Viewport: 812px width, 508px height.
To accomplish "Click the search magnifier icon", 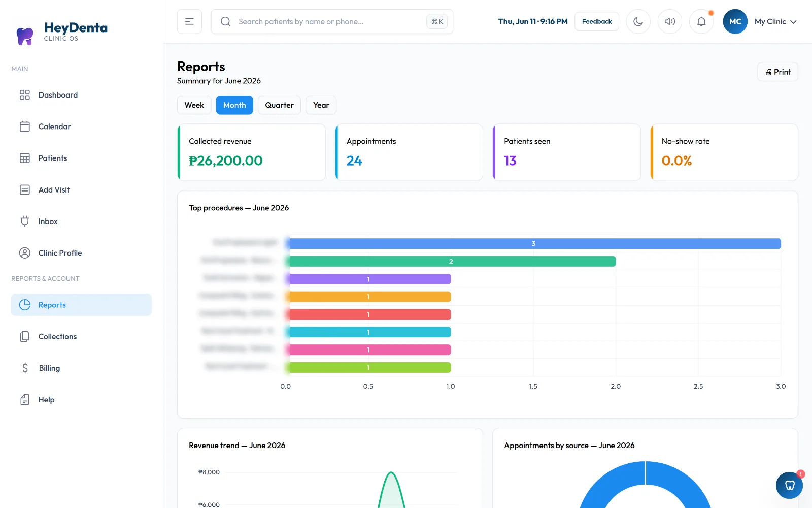I will click(x=226, y=21).
